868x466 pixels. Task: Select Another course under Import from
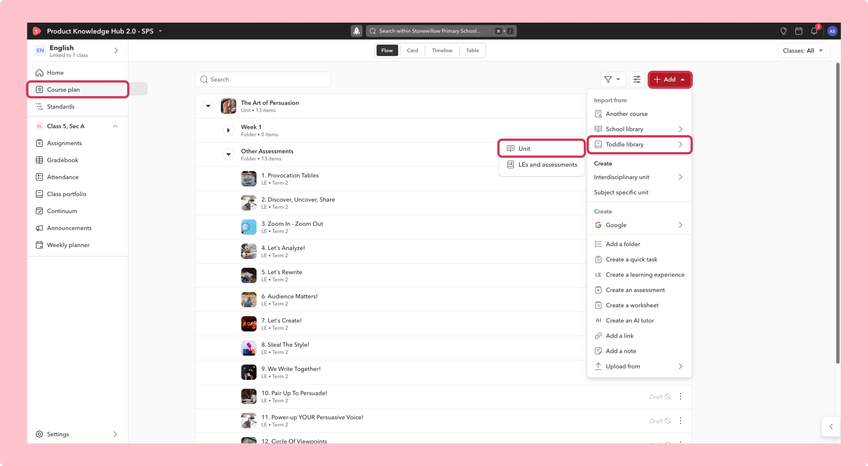639,114
